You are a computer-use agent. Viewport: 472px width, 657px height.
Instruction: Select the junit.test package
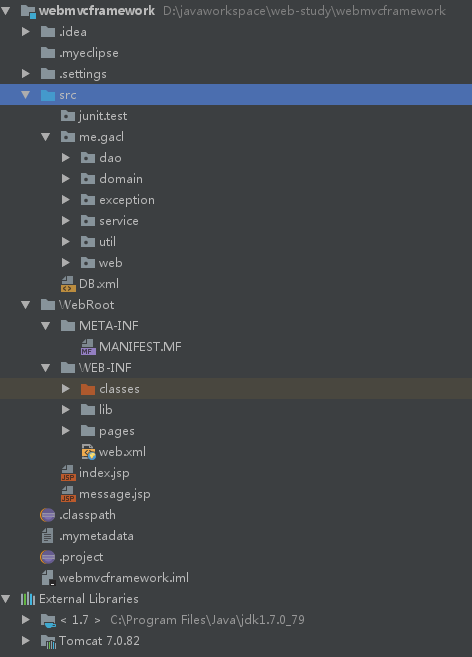103,116
